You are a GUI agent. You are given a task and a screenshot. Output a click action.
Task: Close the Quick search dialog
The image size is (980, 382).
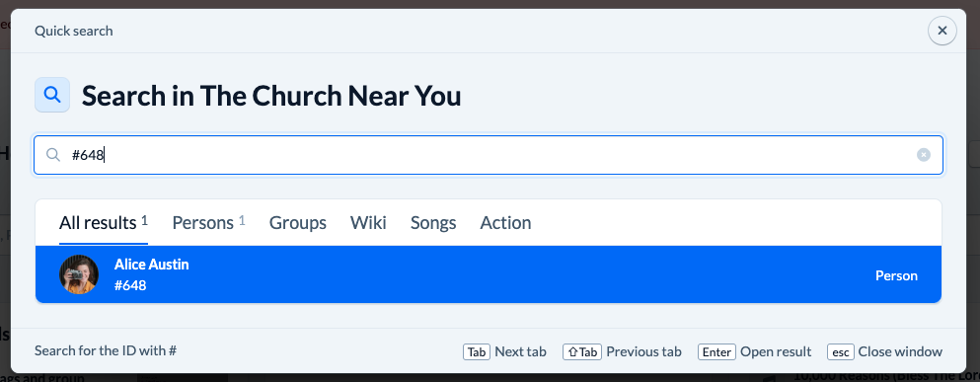pyautogui.click(x=942, y=31)
